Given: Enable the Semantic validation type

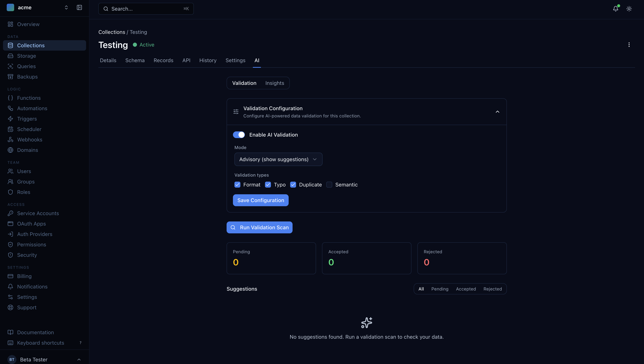Looking at the screenshot, I should [x=329, y=184].
